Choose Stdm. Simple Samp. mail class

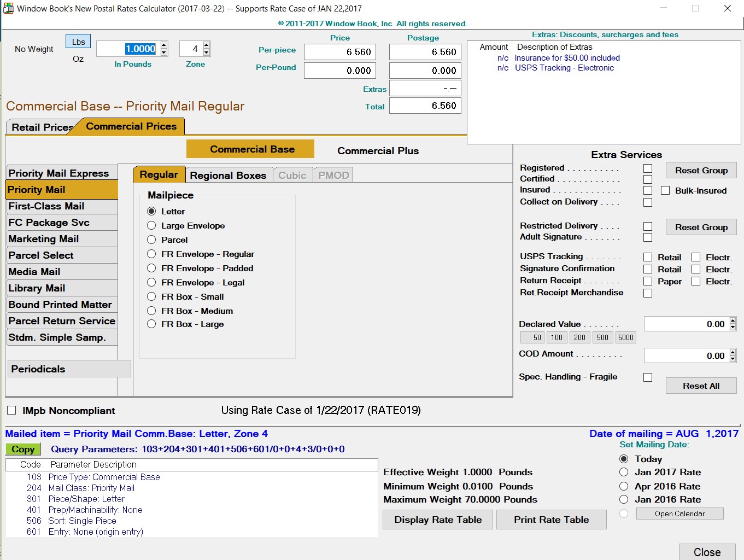(61, 337)
